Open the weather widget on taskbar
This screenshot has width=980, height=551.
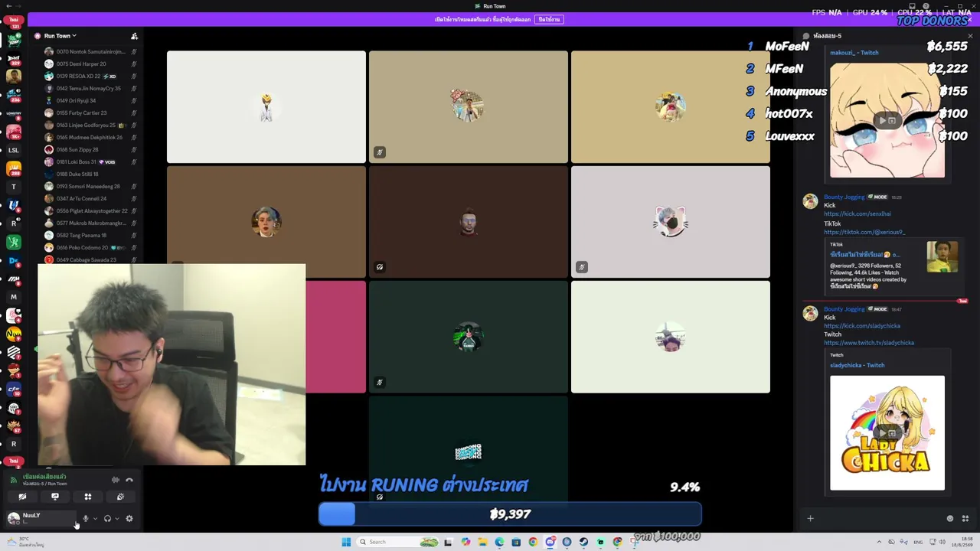24,542
